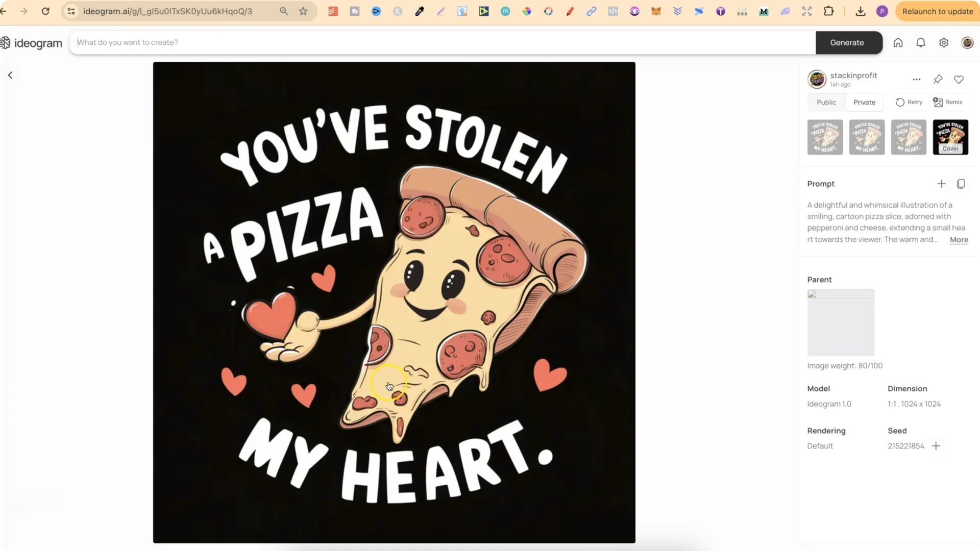
Task: Copy the prompt with the clipboard icon
Action: point(961,184)
